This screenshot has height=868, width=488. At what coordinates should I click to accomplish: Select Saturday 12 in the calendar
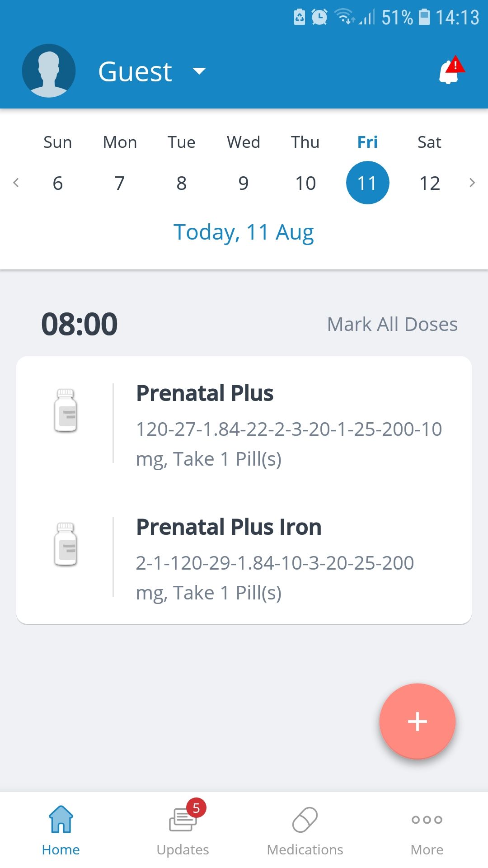(429, 183)
